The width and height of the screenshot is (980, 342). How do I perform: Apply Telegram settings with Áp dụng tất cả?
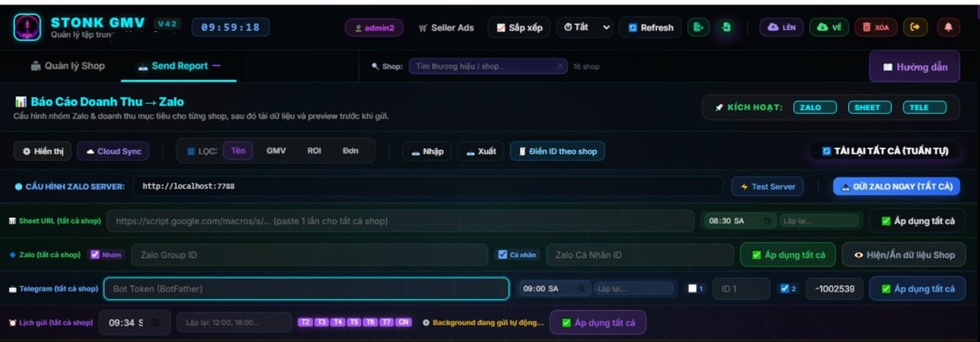[917, 288]
